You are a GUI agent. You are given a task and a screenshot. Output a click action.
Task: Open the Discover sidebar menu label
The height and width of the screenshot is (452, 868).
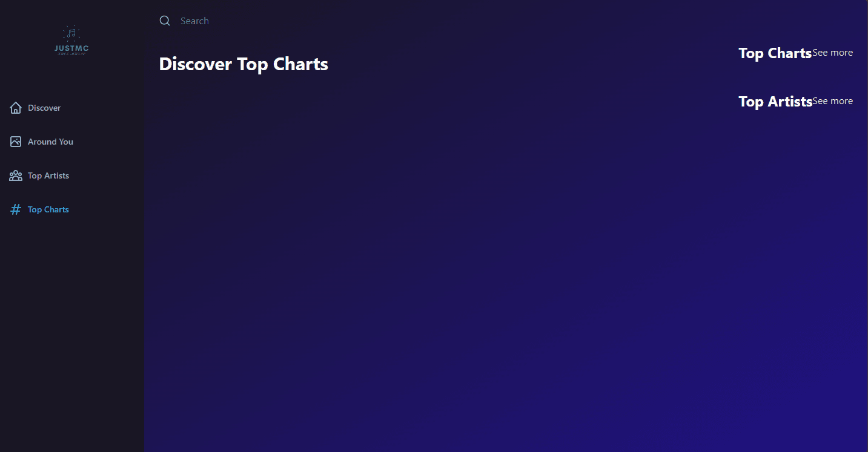[44, 108]
